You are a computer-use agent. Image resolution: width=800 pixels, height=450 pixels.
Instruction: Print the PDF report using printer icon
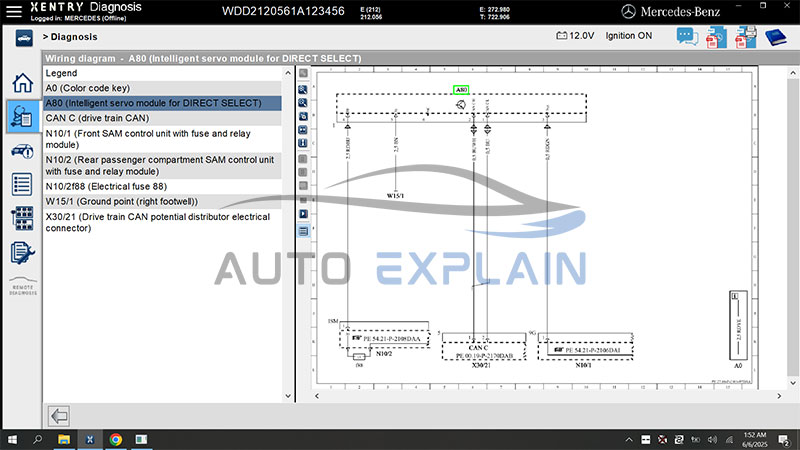coord(745,37)
